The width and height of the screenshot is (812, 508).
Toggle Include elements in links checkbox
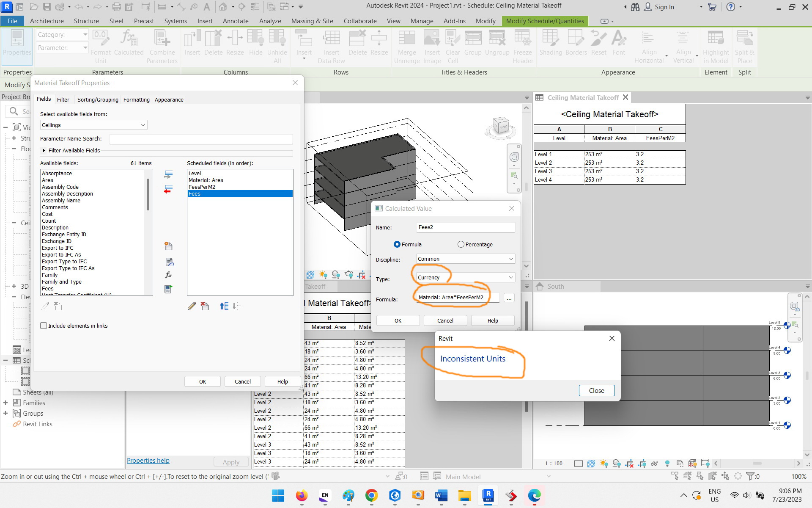tap(43, 326)
